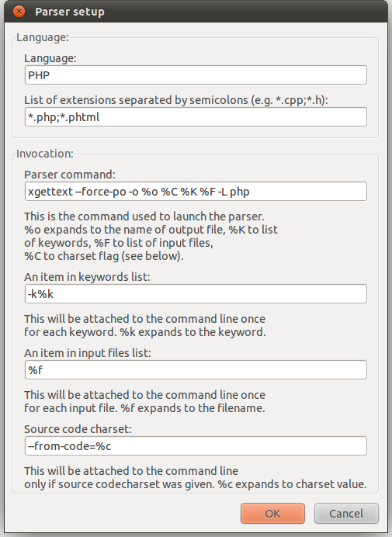Click the extensions field with *.php;*.phtml

[x=196, y=116]
